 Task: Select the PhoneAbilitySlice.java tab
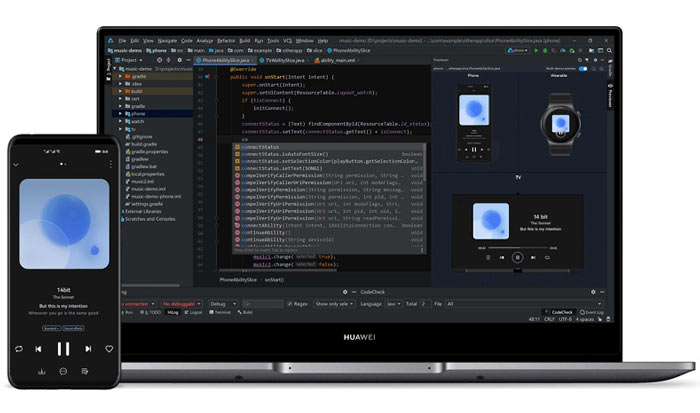coord(225,60)
